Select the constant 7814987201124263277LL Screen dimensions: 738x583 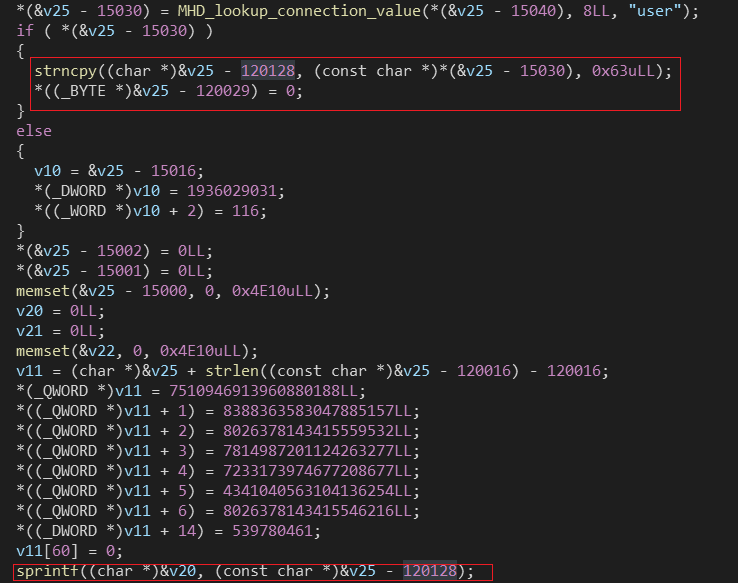(317, 451)
